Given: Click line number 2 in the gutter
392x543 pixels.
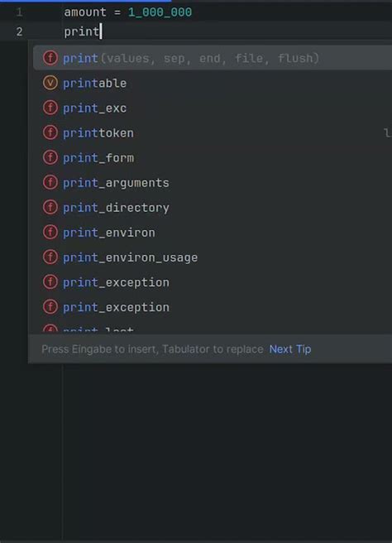Looking at the screenshot, I should click(x=19, y=31).
